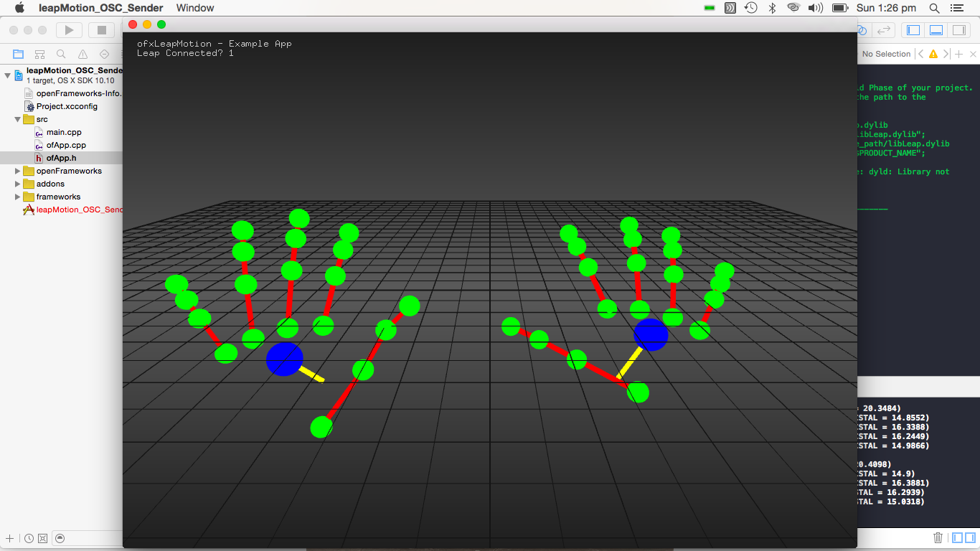This screenshot has width=980, height=551.
Task: Click the addons folder icon
Action: click(29, 184)
